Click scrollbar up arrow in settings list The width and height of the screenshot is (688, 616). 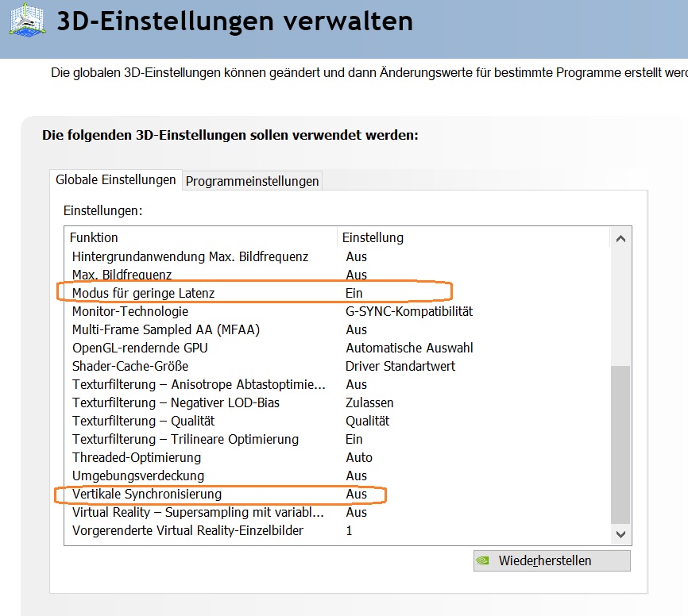pos(620,238)
